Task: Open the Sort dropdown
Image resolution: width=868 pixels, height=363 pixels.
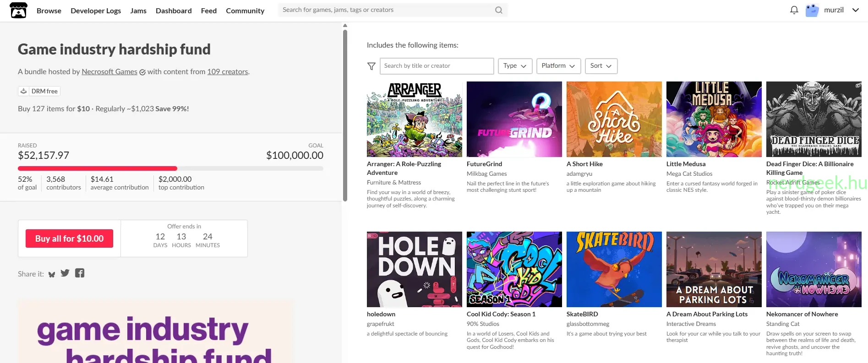Action: [601, 66]
